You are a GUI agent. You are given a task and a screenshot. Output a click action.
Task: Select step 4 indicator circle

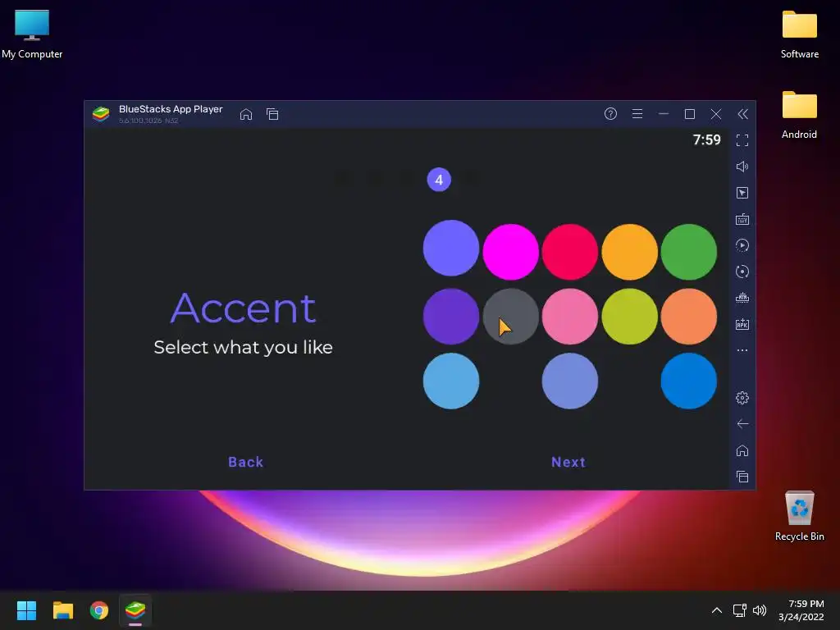439,180
